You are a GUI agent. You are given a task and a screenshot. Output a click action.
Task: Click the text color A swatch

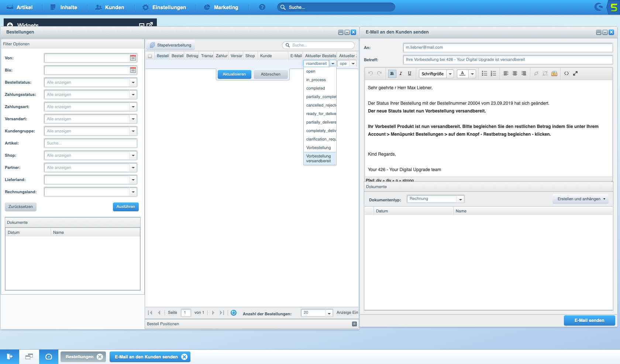[x=462, y=73]
